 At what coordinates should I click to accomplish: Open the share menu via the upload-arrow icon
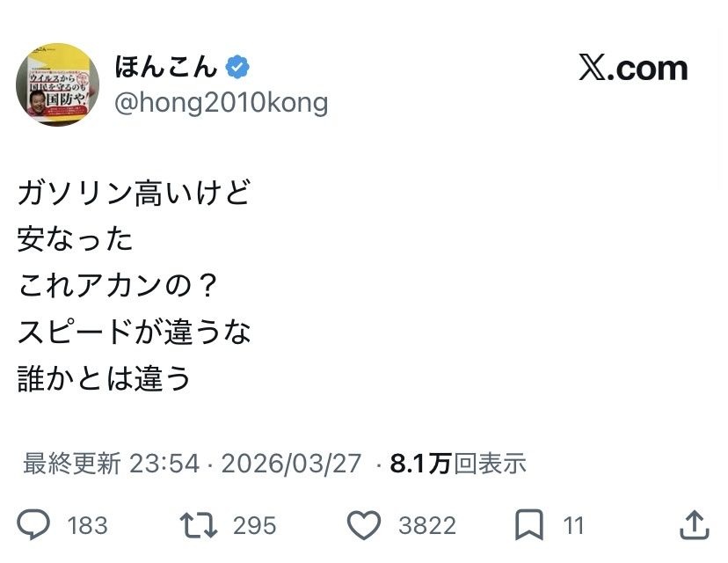point(695,525)
